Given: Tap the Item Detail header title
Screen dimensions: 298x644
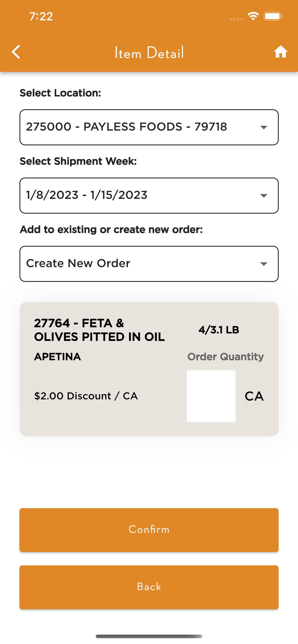Looking at the screenshot, I should coord(149,52).
